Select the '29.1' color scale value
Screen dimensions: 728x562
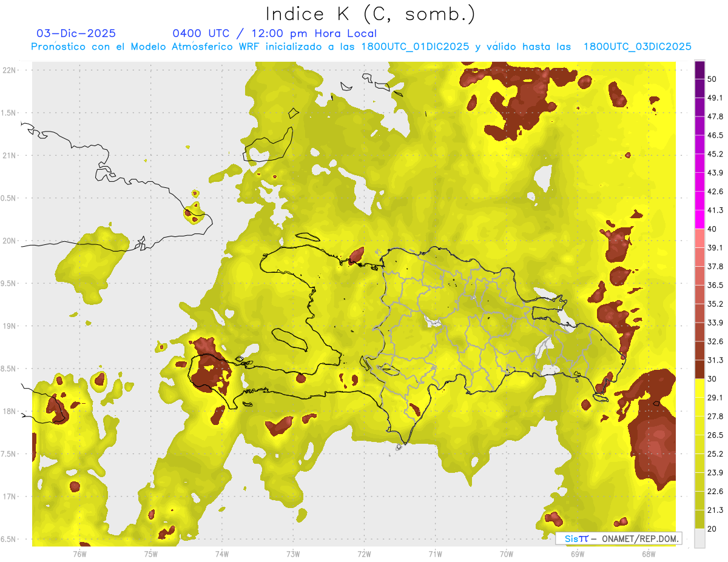[715, 398]
